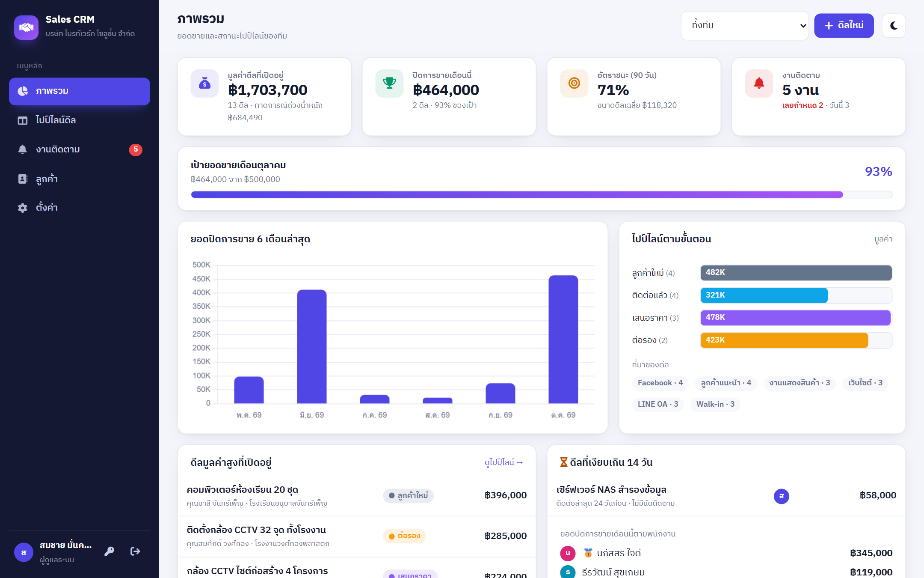Click the red 5 badge on the sidebar งานติดตาม item
Screen dimensions: 924x578
tap(136, 149)
